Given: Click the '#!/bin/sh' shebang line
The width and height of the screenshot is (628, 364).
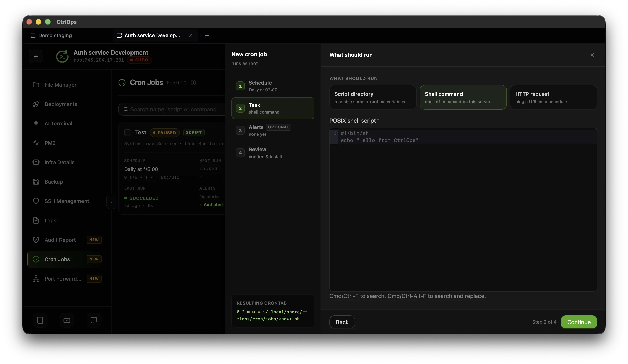Looking at the screenshot, I should [355, 133].
